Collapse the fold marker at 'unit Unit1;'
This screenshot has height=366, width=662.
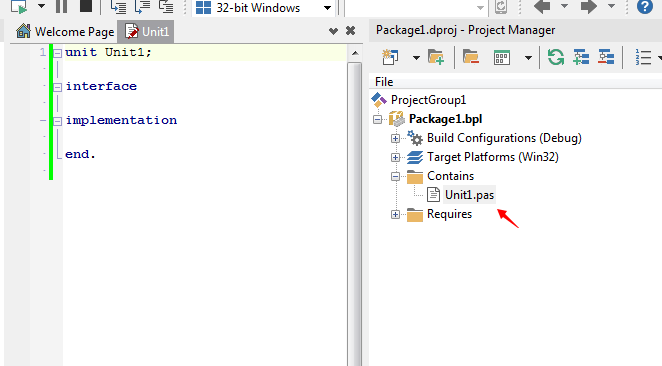(x=57, y=53)
